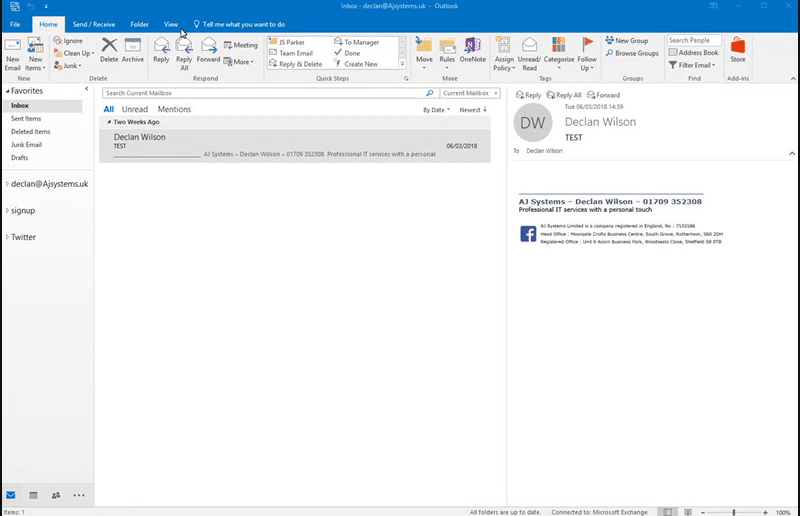The width and height of the screenshot is (800, 516).
Task: Click the Search Current Mailbox field
Action: click(x=265, y=93)
